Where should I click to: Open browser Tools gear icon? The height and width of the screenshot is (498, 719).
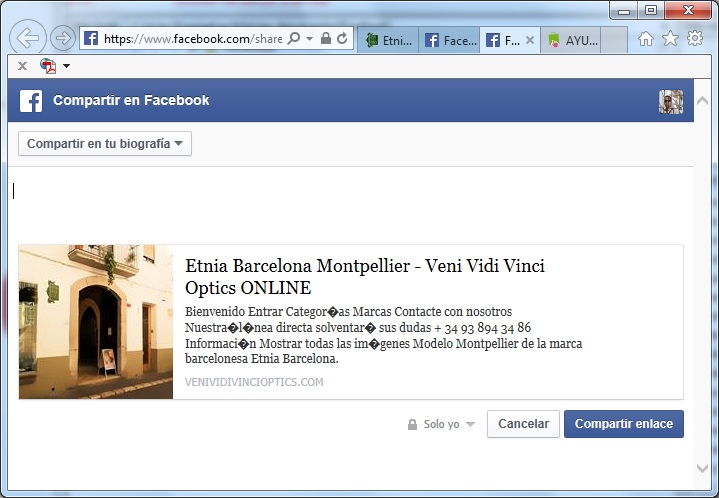(x=695, y=39)
